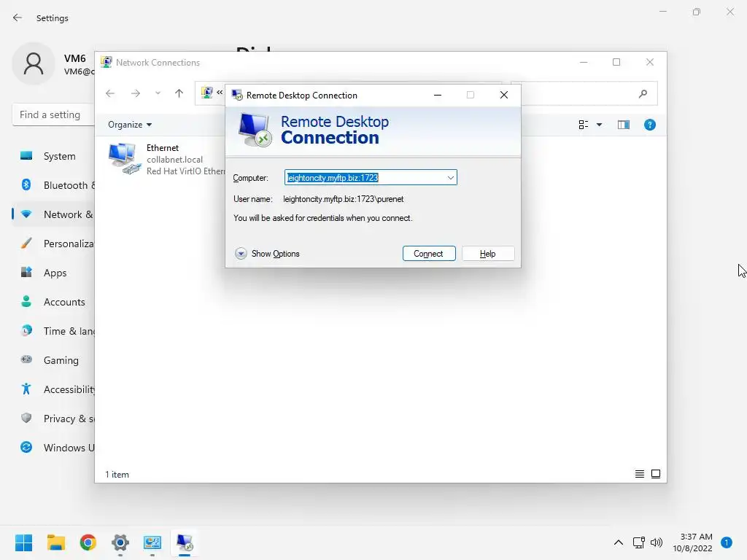Expand Show Options disclosure arrow
Screen dimensions: 747x560
pos(241,253)
